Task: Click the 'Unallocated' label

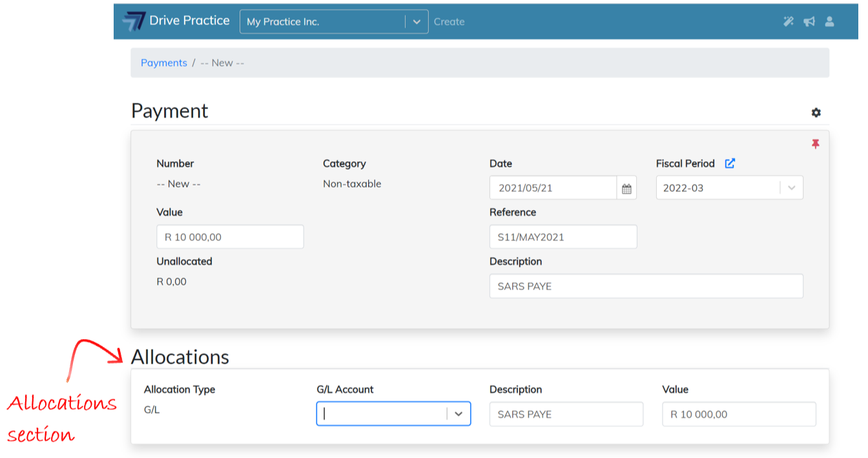Action: pyautogui.click(x=184, y=262)
